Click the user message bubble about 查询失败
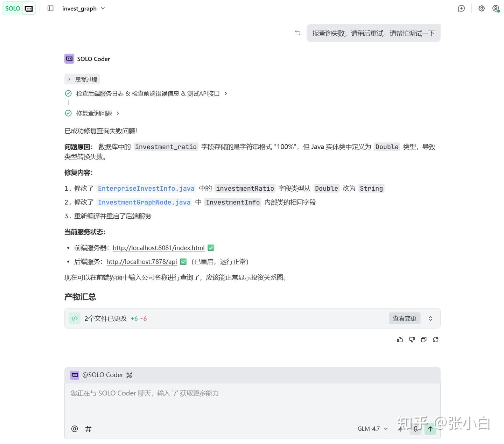504x444 pixels. [x=373, y=33]
